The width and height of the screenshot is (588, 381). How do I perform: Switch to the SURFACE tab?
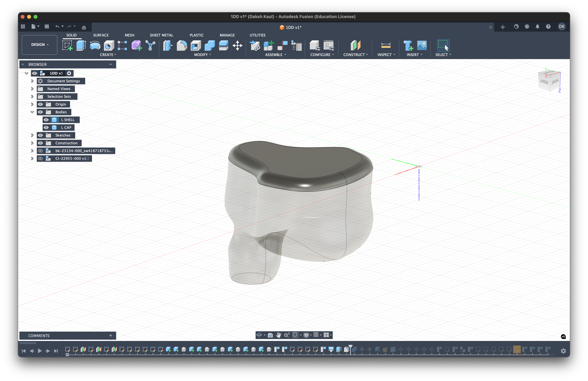(101, 35)
